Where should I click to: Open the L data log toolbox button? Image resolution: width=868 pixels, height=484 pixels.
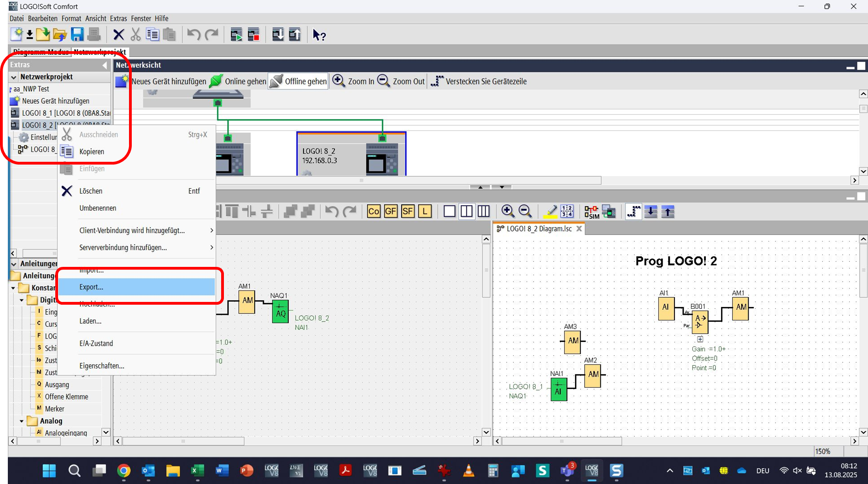coord(425,212)
